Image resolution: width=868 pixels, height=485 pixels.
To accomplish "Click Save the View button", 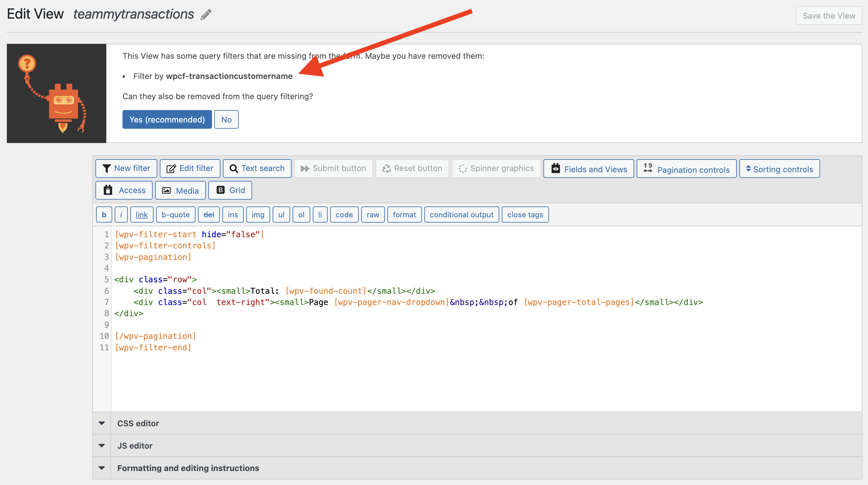I will [829, 16].
